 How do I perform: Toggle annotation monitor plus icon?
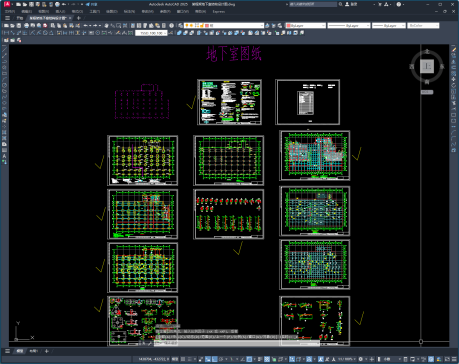pos(372,359)
